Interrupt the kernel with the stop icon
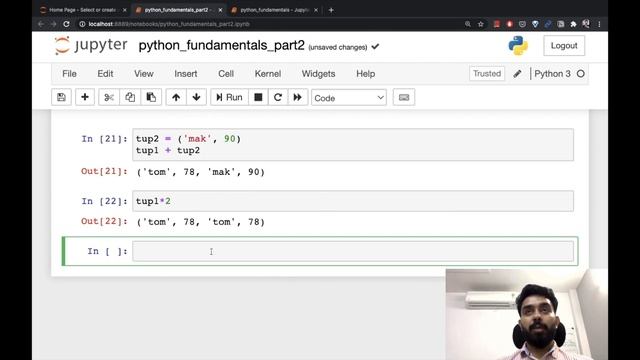 tap(258, 97)
